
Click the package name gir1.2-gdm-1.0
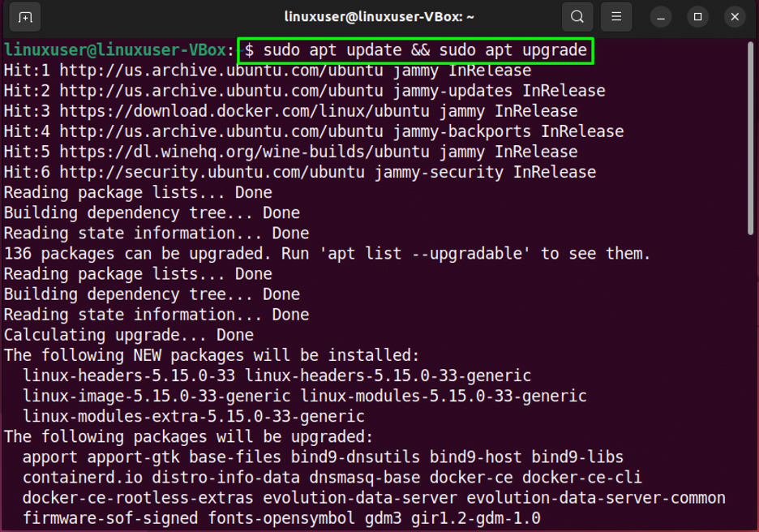click(x=476, y=518)
